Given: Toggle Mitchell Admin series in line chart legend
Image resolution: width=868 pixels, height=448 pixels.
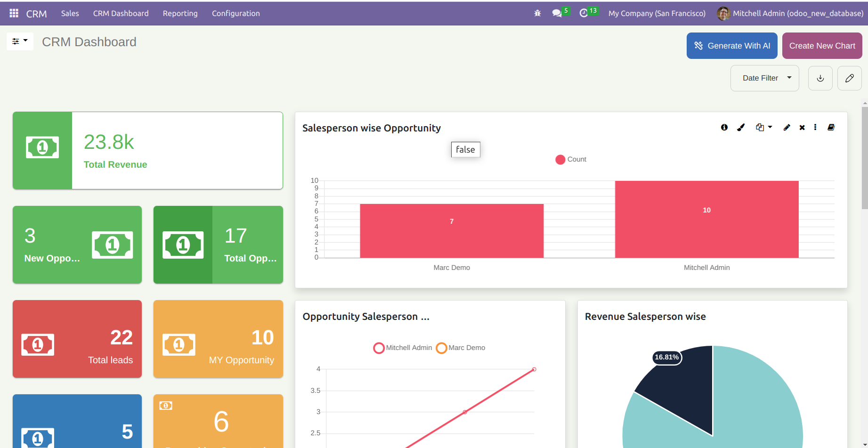Looking at the screenshot, I should pyautogui.click(x=403, y=348).
